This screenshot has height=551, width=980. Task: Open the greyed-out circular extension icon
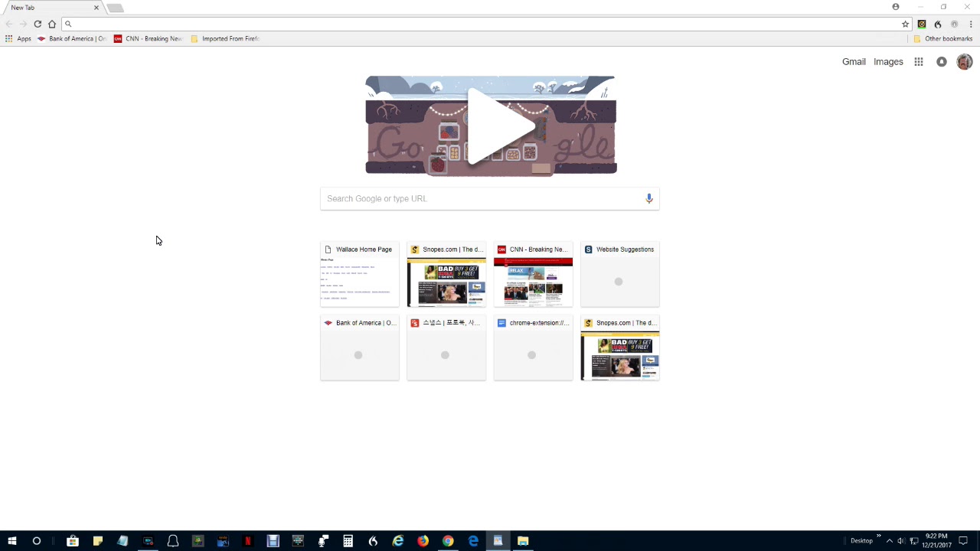point(954,24)
